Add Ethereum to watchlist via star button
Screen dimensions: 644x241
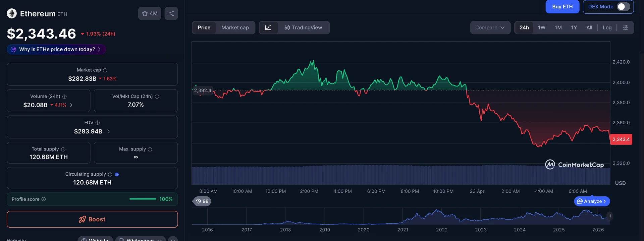pyautogui.click(x=150, y=13)
